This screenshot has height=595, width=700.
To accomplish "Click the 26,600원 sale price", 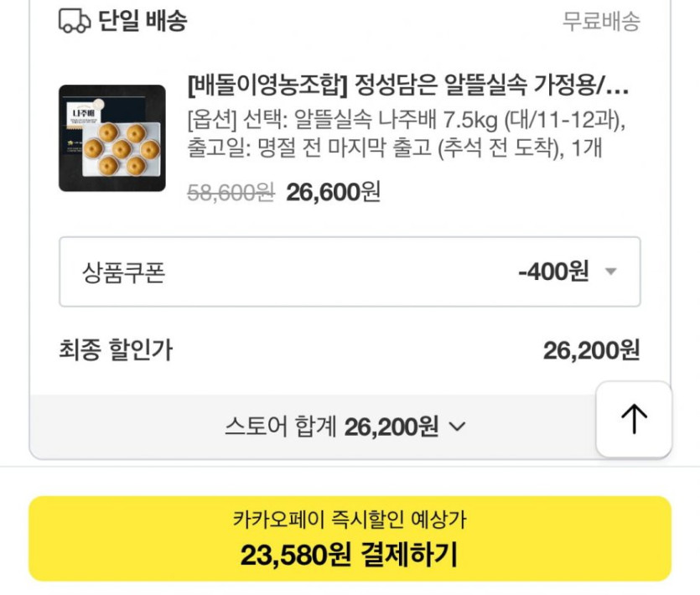I will point(333,193).
